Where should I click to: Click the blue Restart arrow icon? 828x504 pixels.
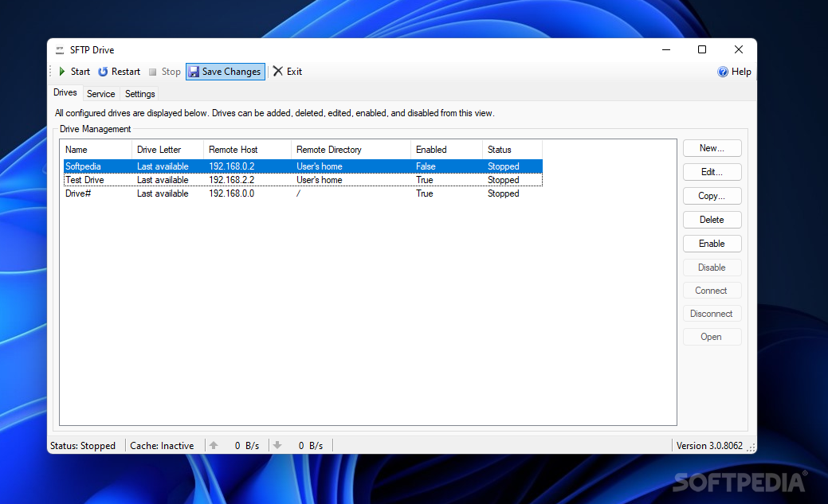[x=103, y=71]
